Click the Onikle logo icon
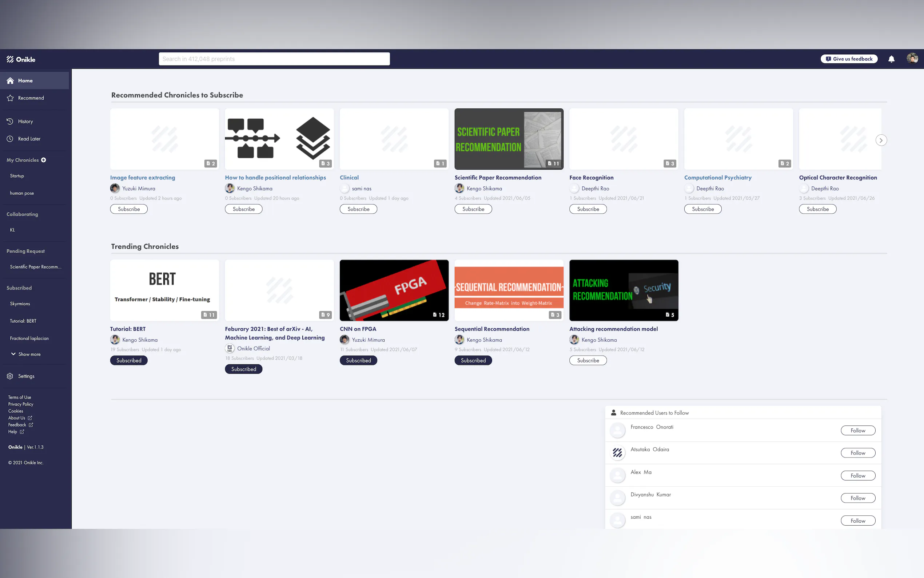The width and height of the screenshot is (924, 578). pos(10,59)
